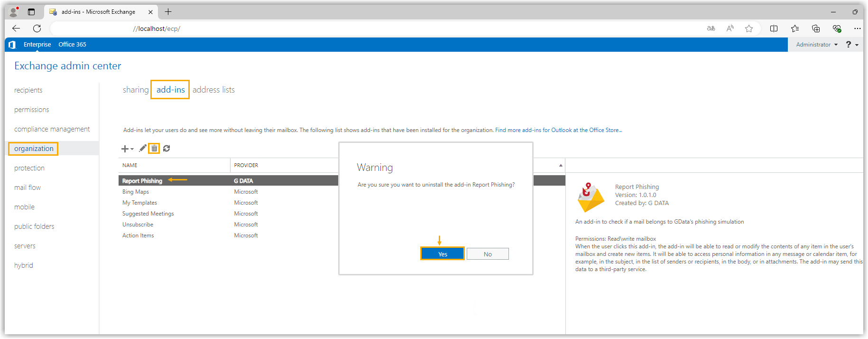The height and width of the screenshot is (339, 868).
Task: Select organization in the left navigation
Action: [x=34, y=149]
